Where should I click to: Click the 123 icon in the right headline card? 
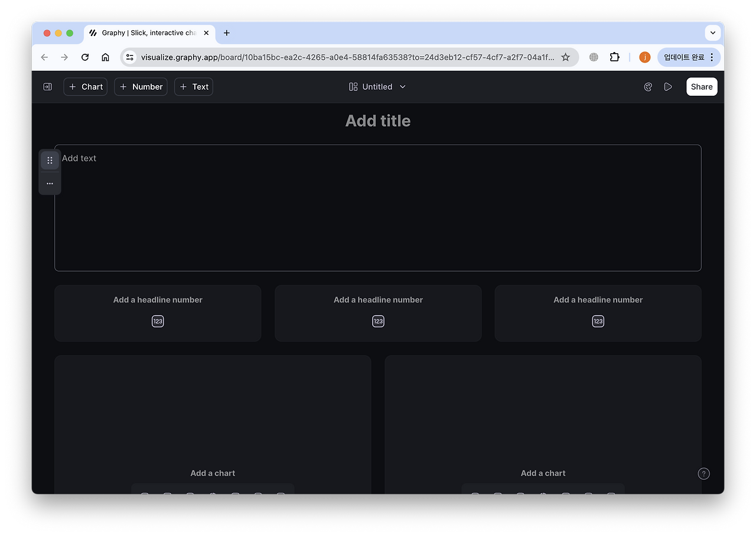point(598,321)
